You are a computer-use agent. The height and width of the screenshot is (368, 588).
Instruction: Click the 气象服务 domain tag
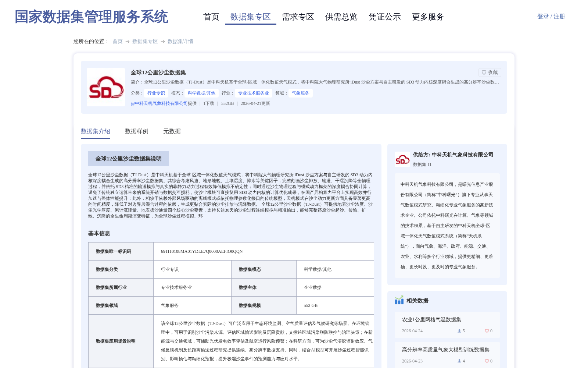point(301,93)
